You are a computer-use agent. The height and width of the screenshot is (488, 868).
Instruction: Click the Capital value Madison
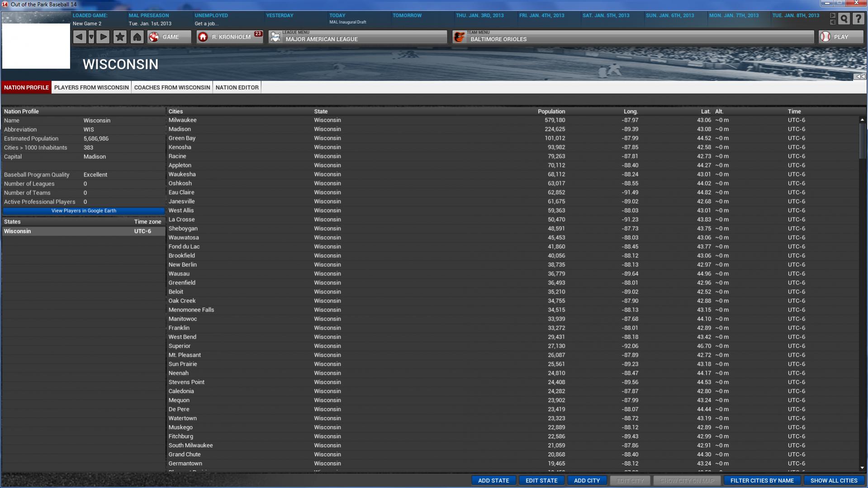tap(95, 156)
